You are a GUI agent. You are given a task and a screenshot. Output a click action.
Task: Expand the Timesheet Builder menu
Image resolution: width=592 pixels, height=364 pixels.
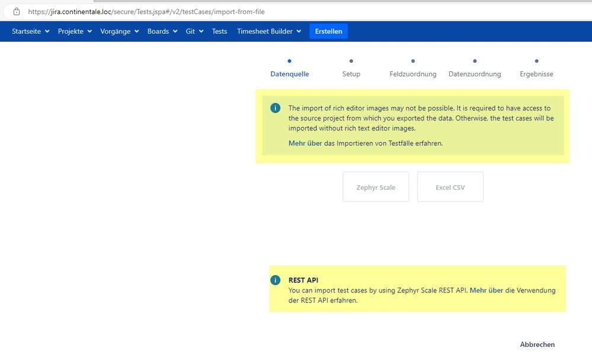tap(269, 31)
